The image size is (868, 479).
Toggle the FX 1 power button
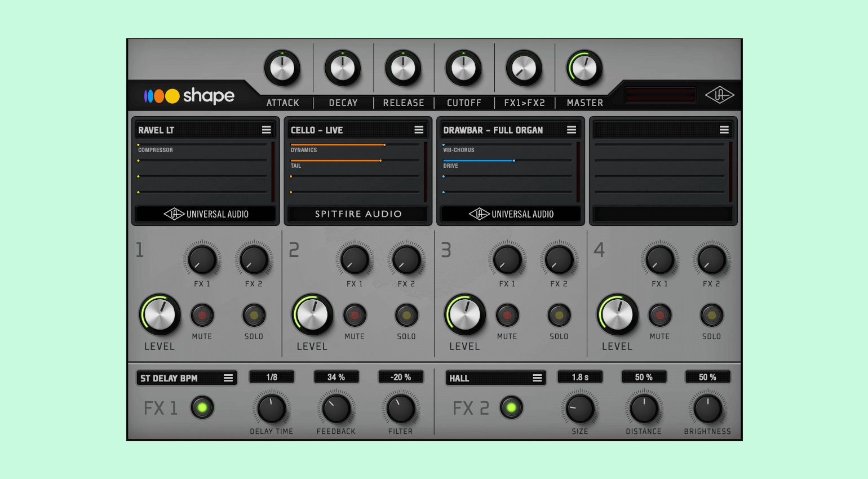pyautogui.click(x=202, y=407)
